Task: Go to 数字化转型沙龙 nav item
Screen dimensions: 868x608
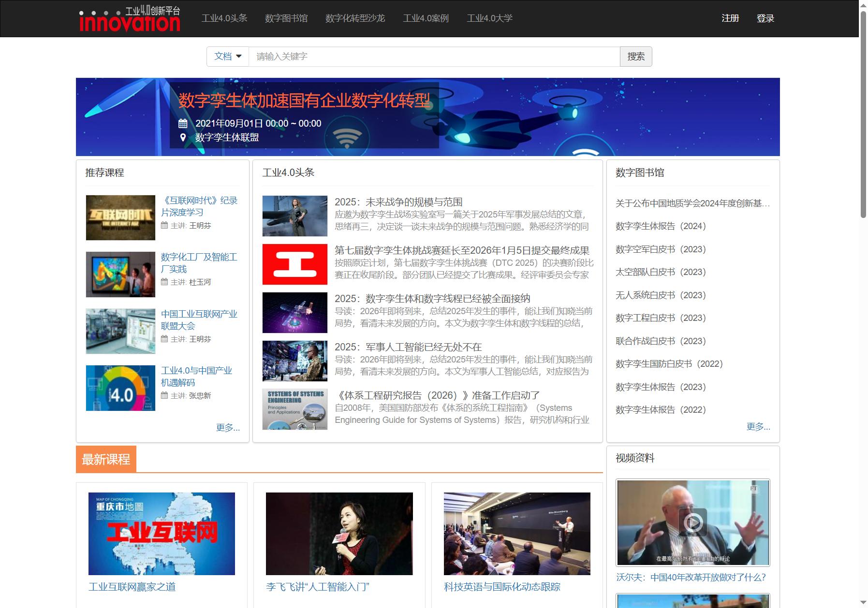Action: click(355, 18)
